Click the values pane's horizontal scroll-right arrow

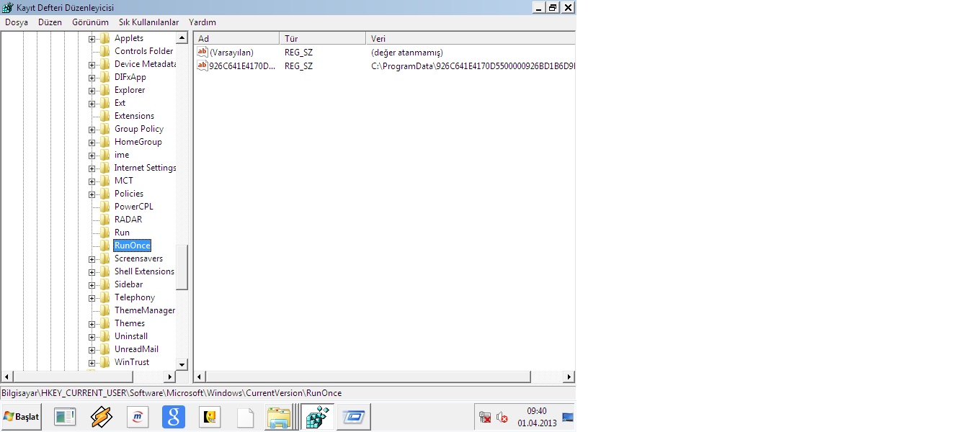[x=569, y=377]
